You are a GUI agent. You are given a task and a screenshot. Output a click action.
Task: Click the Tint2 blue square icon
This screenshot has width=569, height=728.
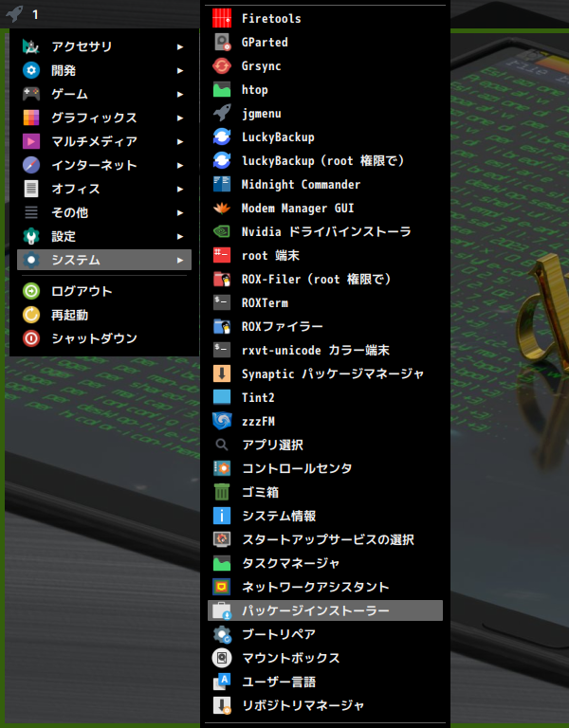pyautogui.click(x=222, y=397)
